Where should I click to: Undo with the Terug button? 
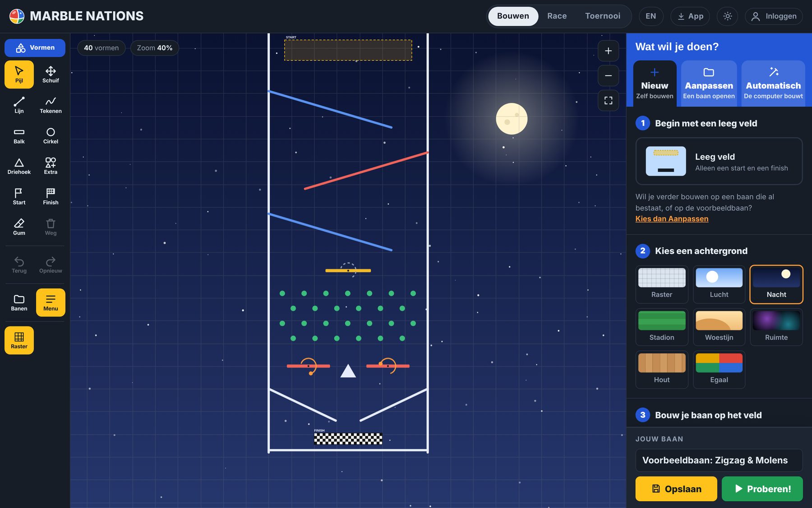point(19,265)
